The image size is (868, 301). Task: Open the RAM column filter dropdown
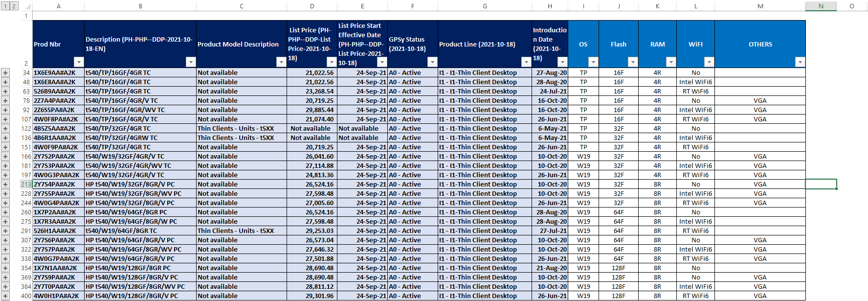point(671,62)
